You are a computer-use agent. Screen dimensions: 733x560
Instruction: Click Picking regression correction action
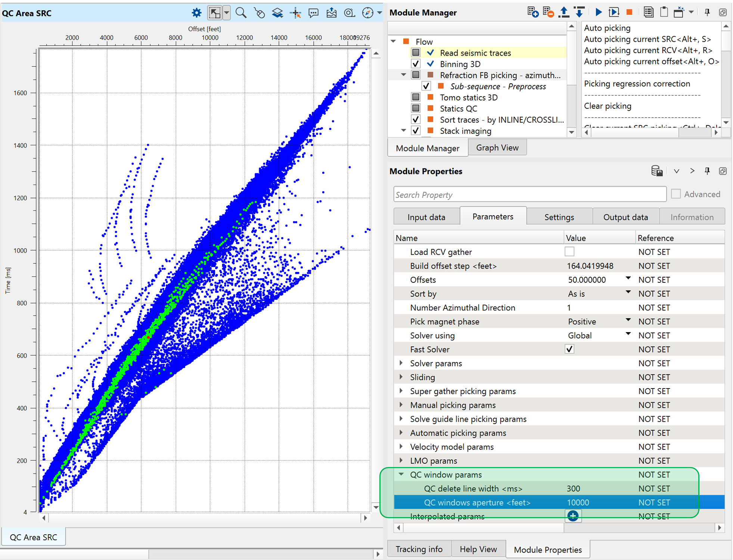coord(637,84)
